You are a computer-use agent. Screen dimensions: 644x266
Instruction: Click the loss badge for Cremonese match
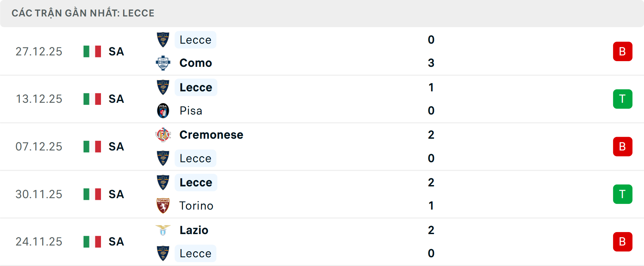tap(623, 147)
